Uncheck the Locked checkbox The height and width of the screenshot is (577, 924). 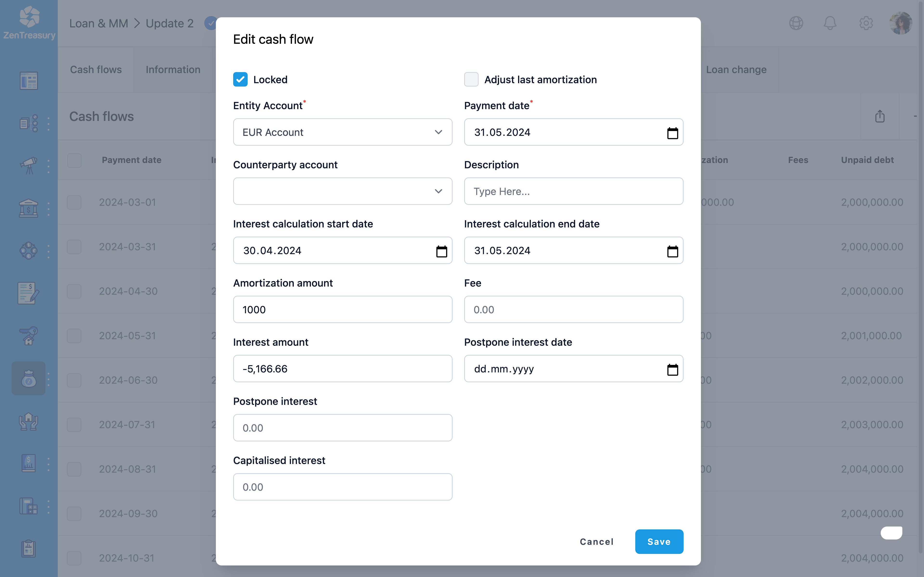click(x=240, y=79)
